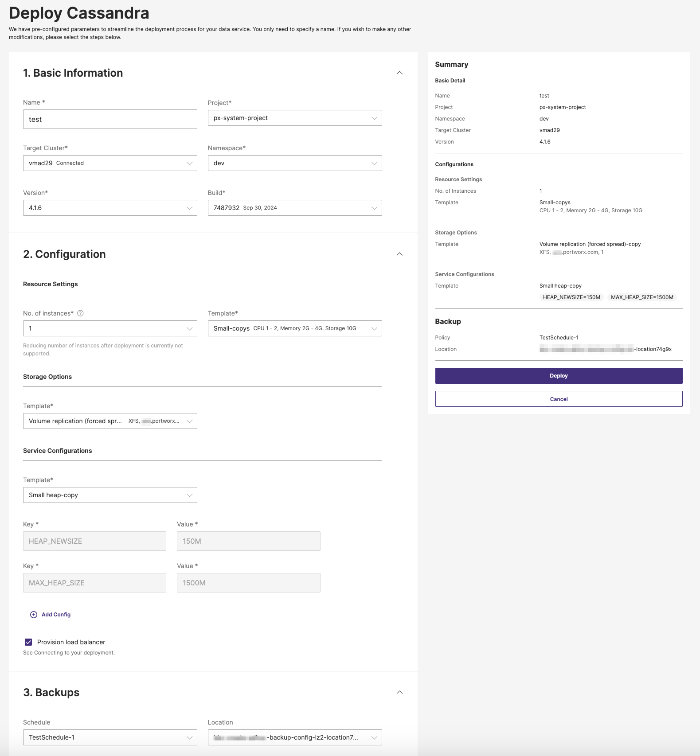Screen dimensions: 700x756
Task: Open the Version dropdown showing 4.1.6
Action: [x=110, y=208]
